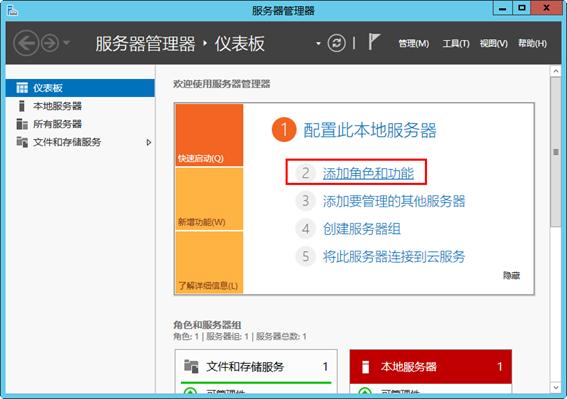Click the 服务器管理器 breadcrumb title

[x=145, y=43]
